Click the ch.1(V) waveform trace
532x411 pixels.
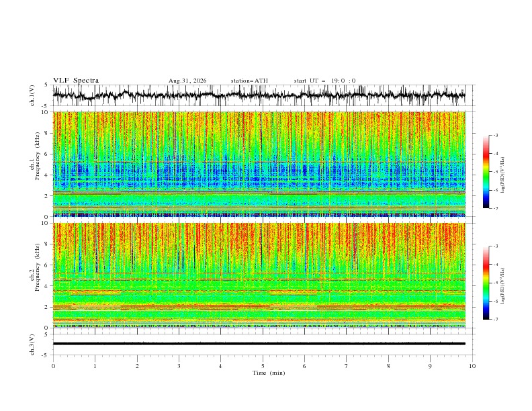(x=259, y=95)
